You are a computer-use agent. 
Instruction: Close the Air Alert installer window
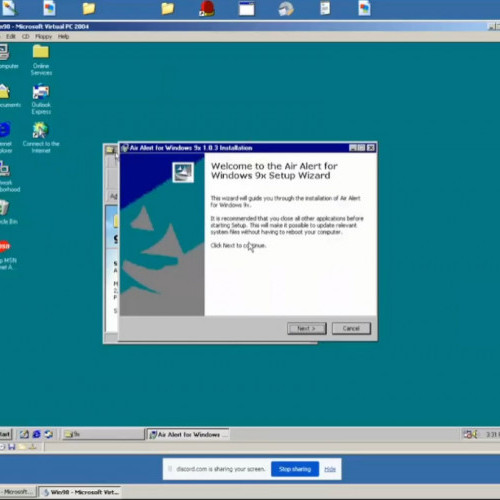(x=371, y=148)
